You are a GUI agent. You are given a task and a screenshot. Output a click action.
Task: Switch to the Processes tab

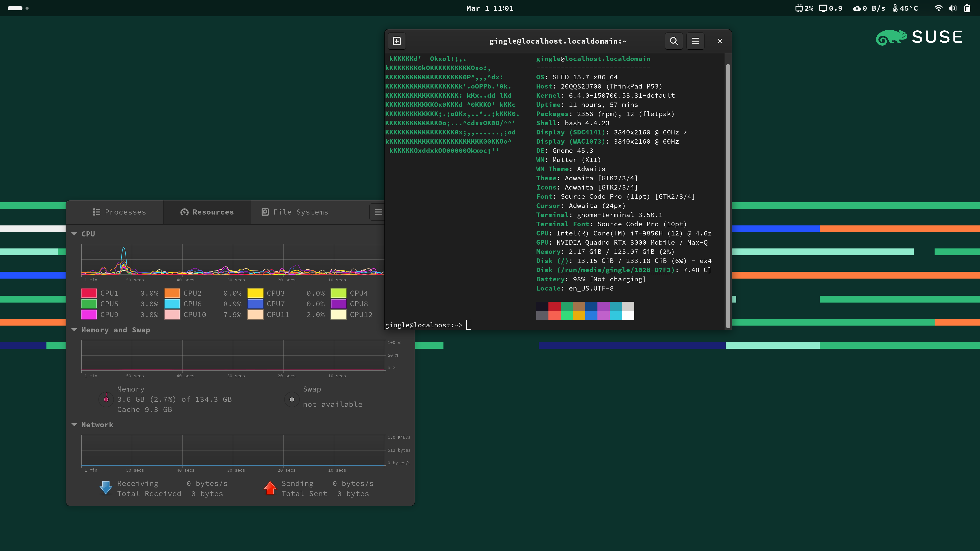coord(119,212)
